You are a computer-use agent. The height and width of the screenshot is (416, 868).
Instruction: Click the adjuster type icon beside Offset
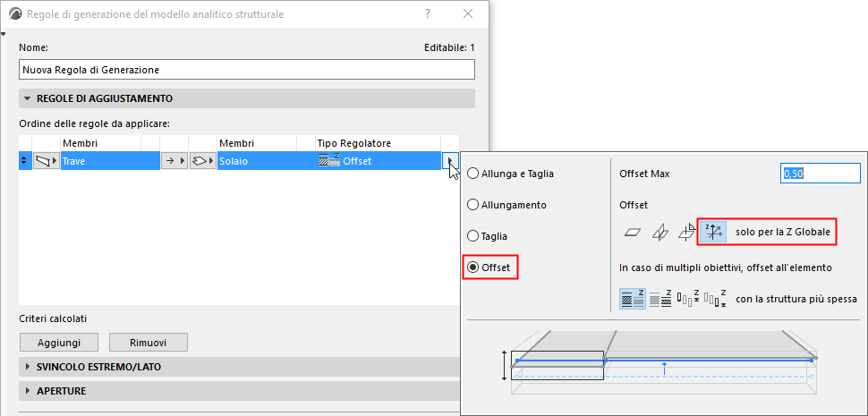tap(329, 161)
